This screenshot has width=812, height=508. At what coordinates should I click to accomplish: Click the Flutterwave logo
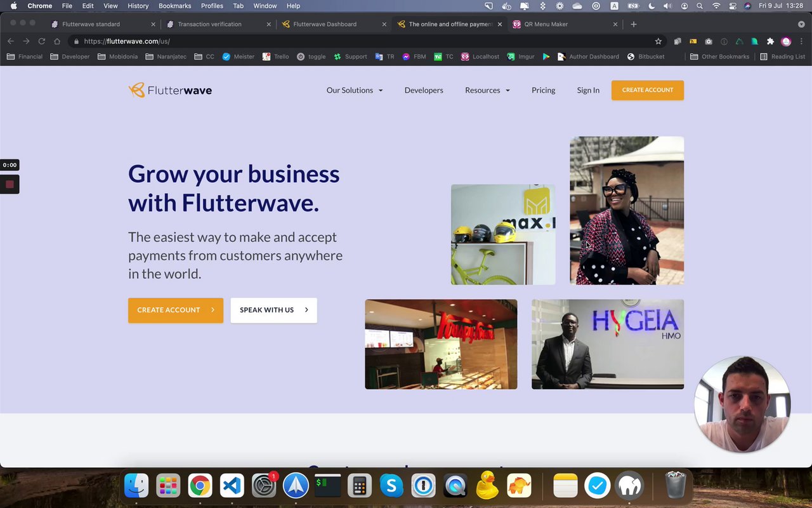point(170,90)
